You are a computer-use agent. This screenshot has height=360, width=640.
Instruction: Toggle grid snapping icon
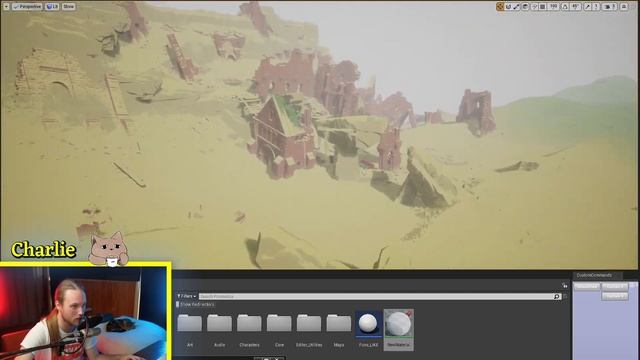coord(542,7)
